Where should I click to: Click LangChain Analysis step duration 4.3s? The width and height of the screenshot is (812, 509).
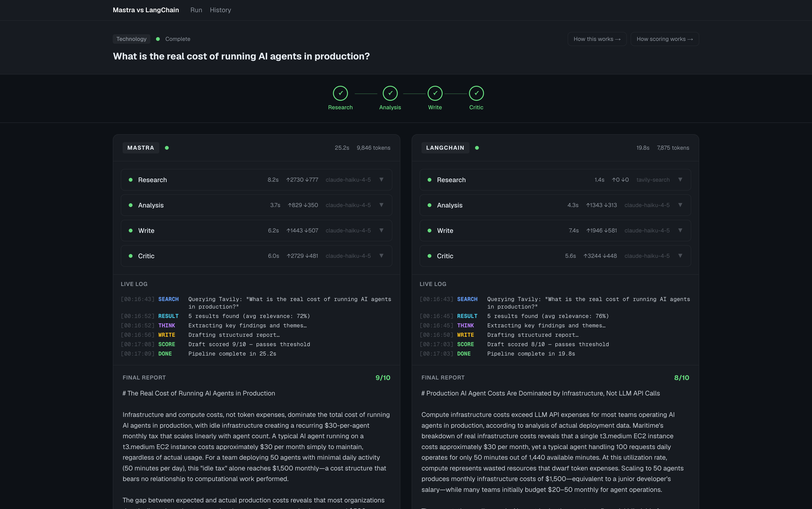point(573,205)
